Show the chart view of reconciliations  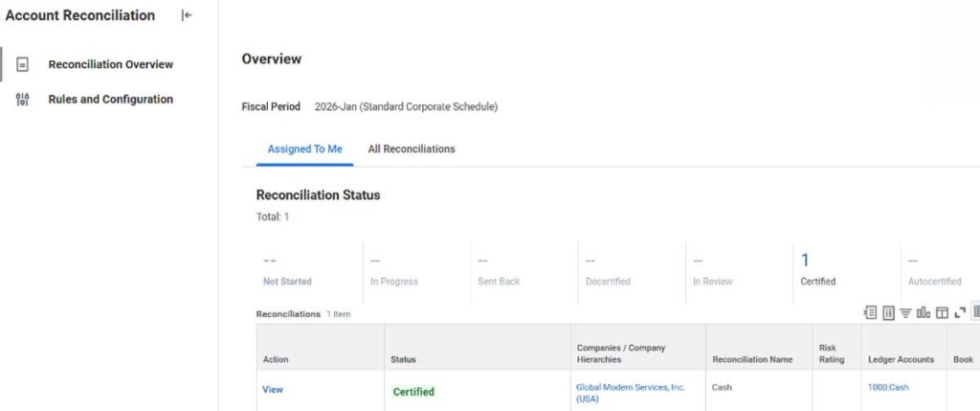924,312
